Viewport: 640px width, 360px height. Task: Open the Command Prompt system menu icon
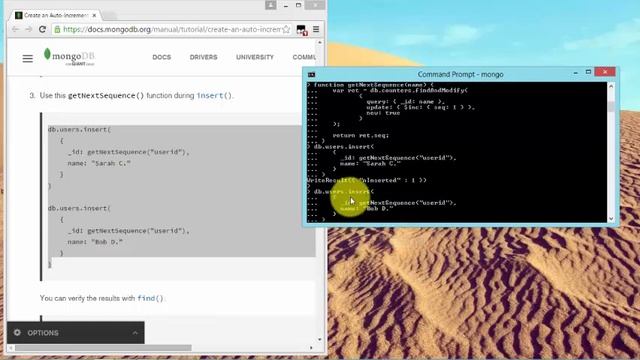(311, 74)
